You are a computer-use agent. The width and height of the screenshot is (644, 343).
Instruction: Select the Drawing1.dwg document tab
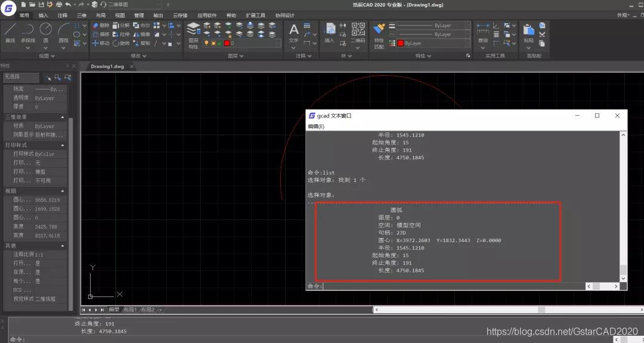[x=107, y=66]
